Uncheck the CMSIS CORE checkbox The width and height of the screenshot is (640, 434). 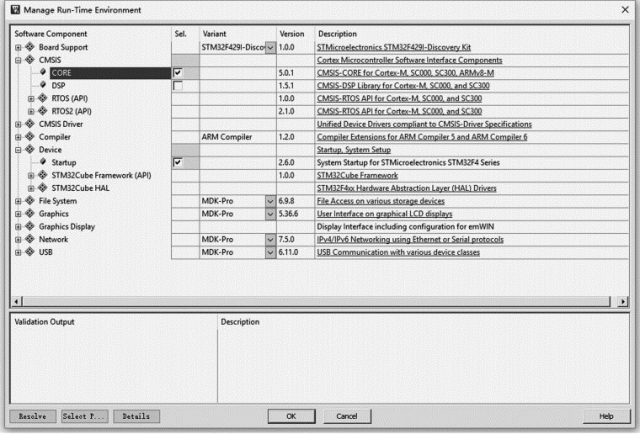(178, 73)
